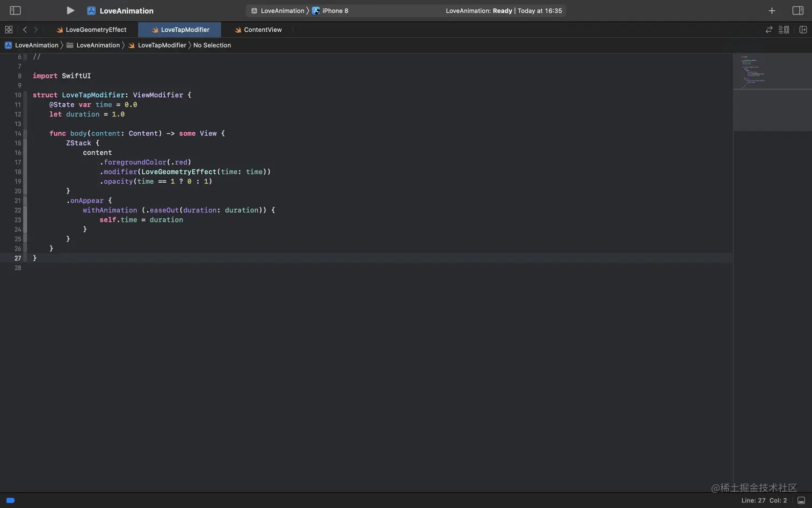Click the withAnimation easeOut line
Screen dimensions: 812x508
pos(179,210)
